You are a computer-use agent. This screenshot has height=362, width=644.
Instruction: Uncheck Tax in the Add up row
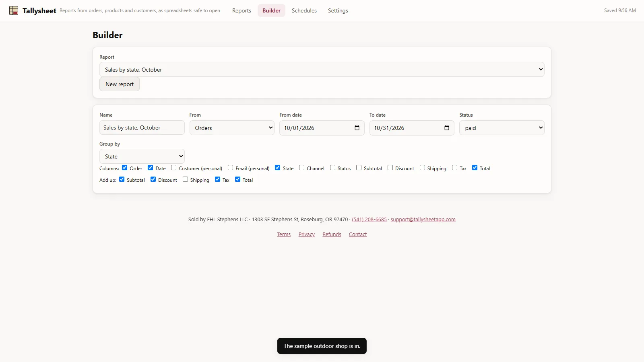218,179
